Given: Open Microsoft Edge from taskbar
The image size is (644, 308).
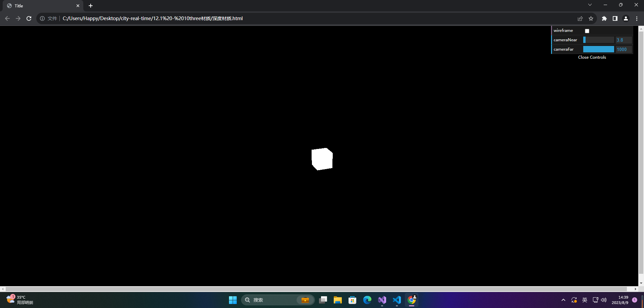Looking at the screenshot, I should (x=367, y=300).
